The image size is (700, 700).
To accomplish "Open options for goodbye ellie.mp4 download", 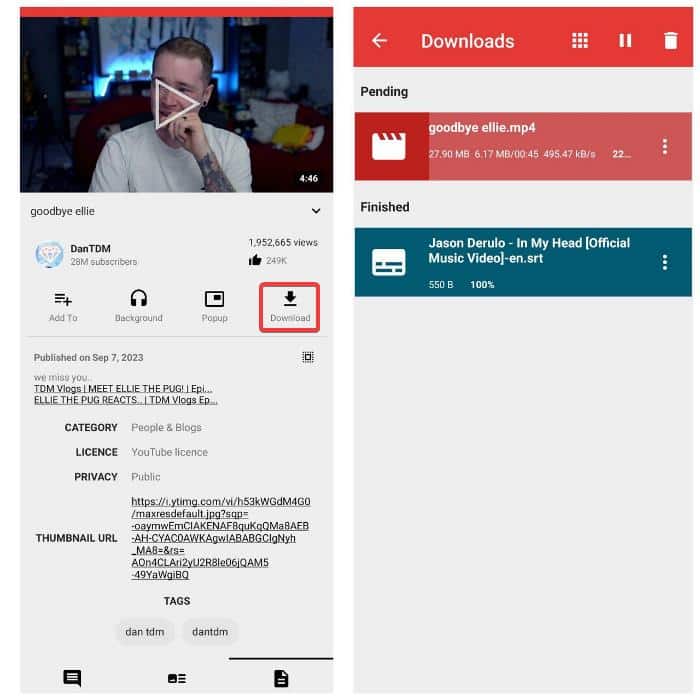I will coord(665,147).
